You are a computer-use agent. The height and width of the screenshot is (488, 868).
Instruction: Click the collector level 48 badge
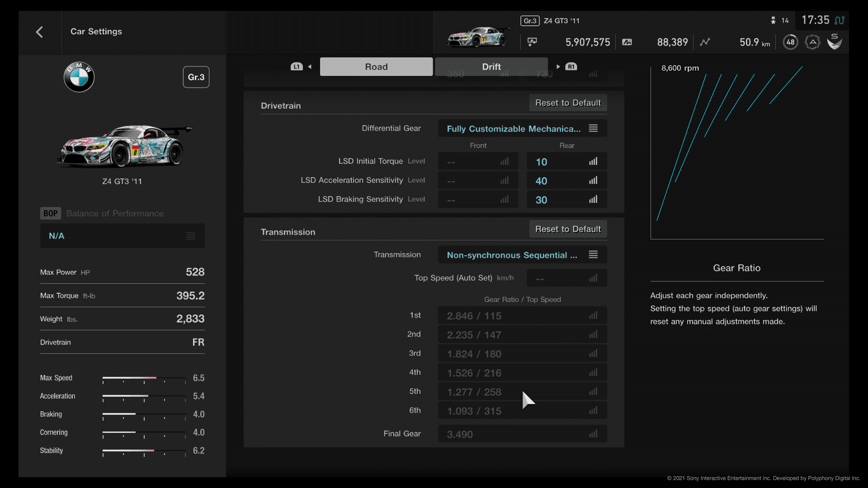(790, 42)
